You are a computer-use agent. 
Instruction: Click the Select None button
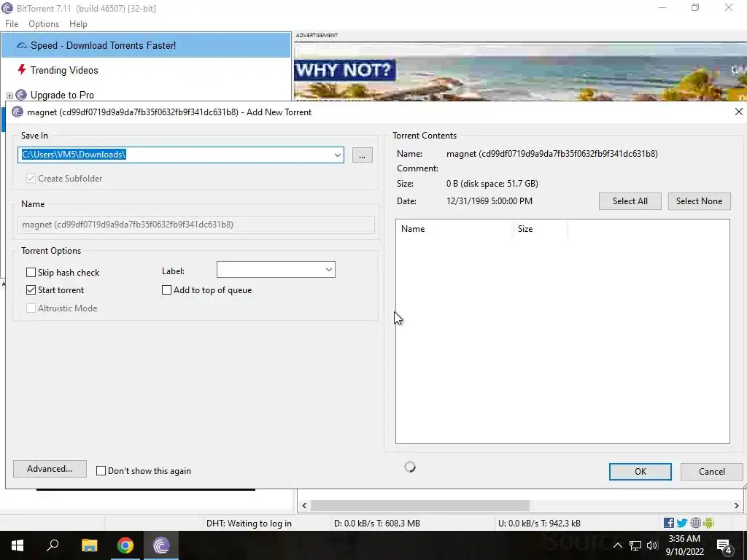[699, 201]
